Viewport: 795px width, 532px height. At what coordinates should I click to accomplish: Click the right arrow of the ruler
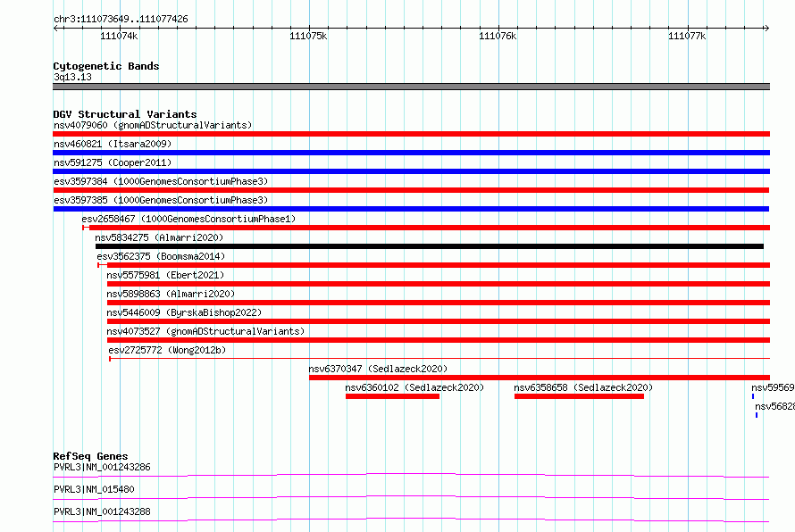[766, 28]
